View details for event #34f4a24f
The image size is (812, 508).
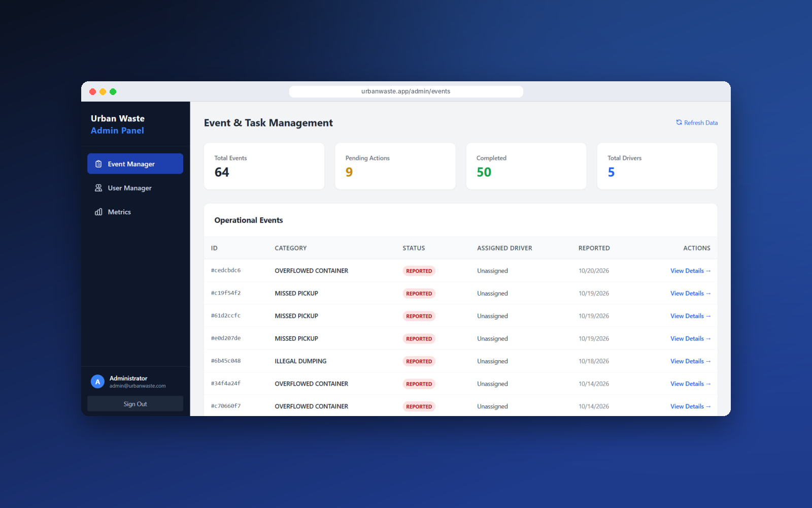[x=690, y=384]
